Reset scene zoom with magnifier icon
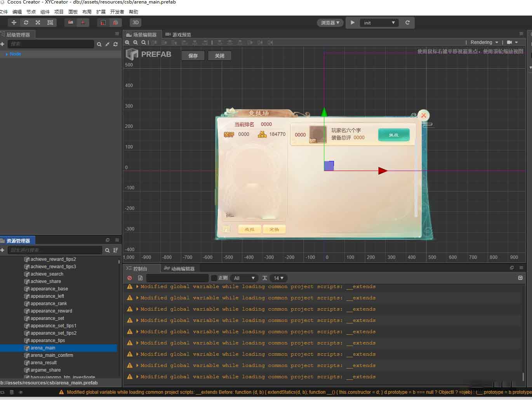Screen dimensions: 532x400 [x=144, y=42]
